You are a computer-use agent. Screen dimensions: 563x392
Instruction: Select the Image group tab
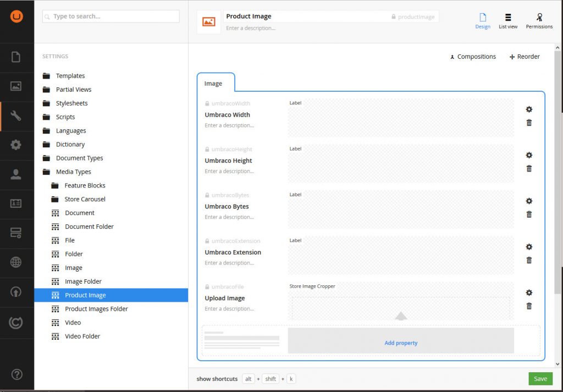point(213,84)
